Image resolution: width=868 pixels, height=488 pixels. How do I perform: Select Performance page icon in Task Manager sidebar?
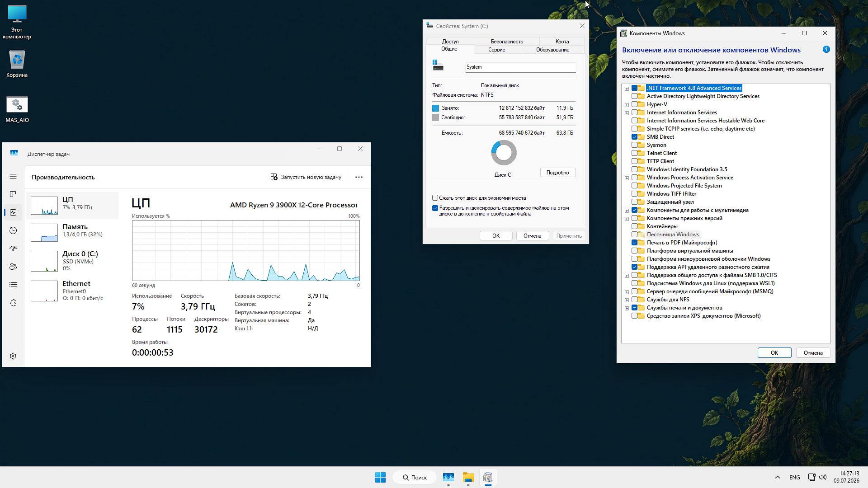(13, 212)
